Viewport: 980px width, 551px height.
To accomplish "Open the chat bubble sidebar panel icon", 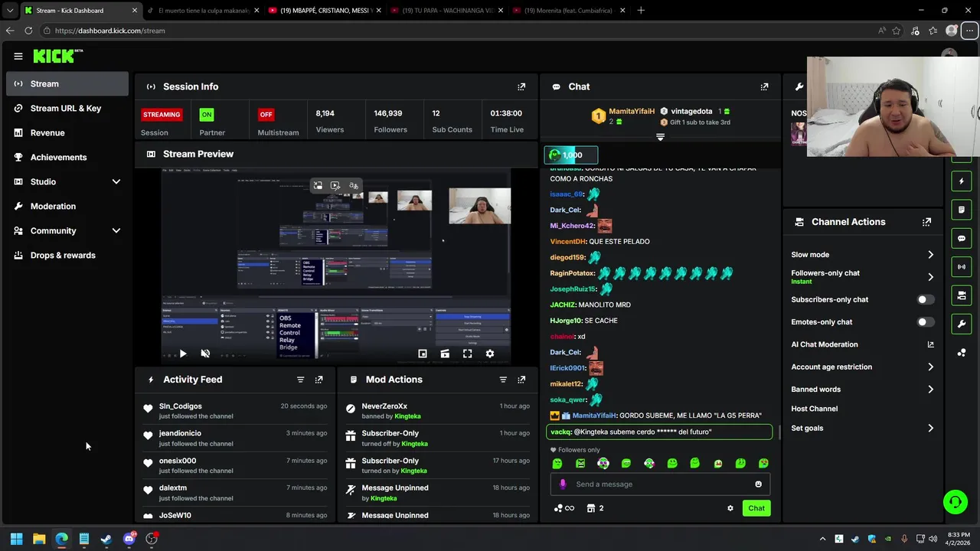I will tap(962, 238).
